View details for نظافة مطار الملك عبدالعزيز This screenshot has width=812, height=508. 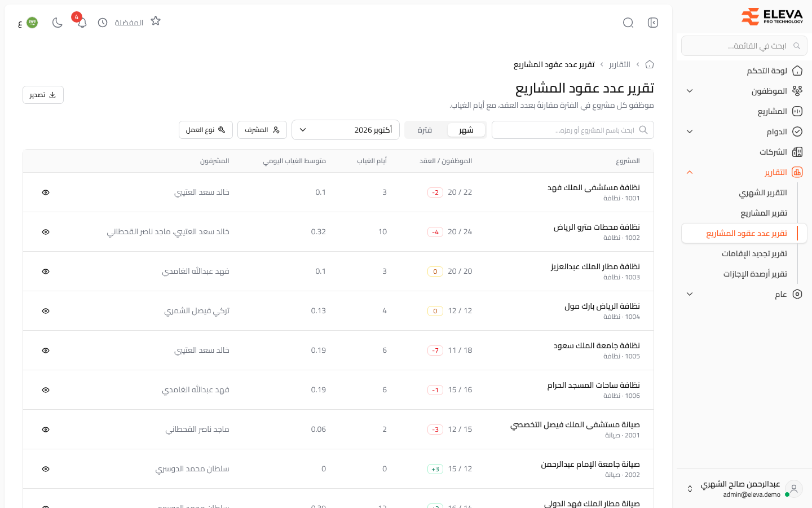coord(46,271)
